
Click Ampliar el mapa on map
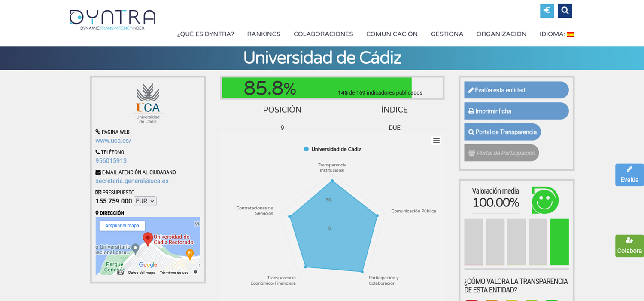pyautogui.click(x=122, y=226)
